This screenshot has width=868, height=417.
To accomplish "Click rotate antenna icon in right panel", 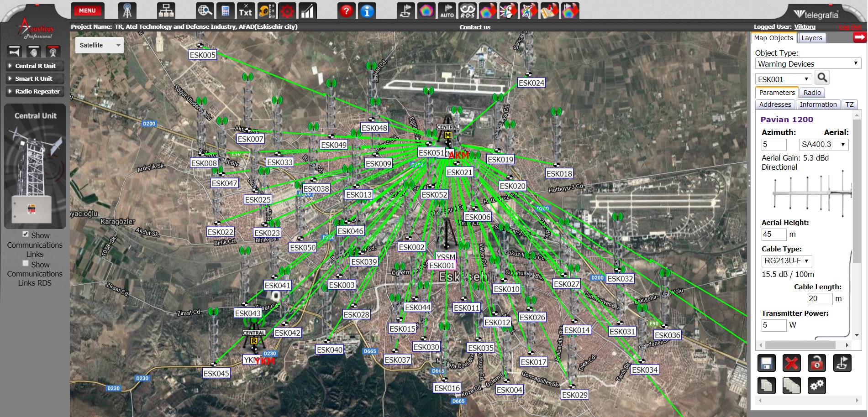I will coord(842,363).
